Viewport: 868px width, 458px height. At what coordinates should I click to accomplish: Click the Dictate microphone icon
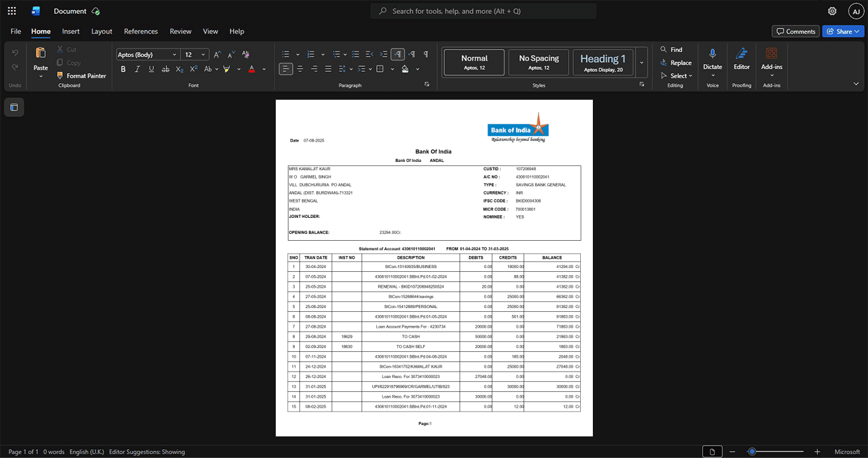pos(712,54)
